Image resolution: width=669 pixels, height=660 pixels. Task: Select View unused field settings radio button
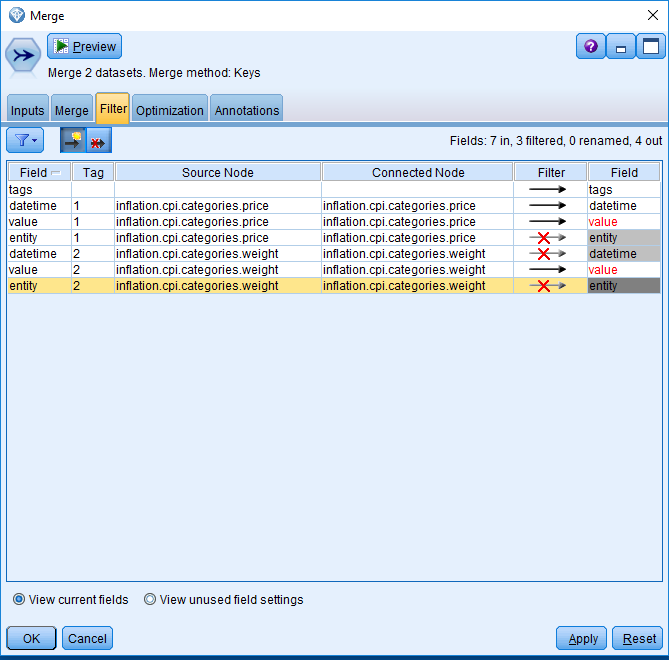point(150,599)
